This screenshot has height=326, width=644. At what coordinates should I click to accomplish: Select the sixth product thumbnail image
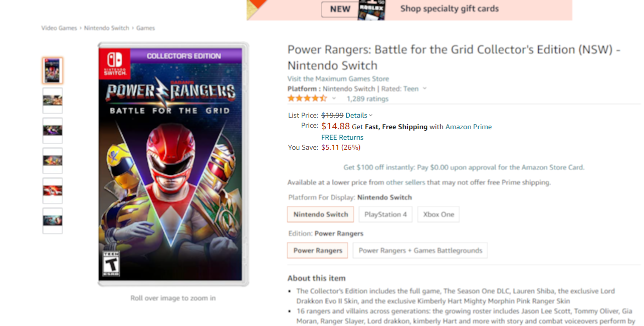tap(53, 220)
